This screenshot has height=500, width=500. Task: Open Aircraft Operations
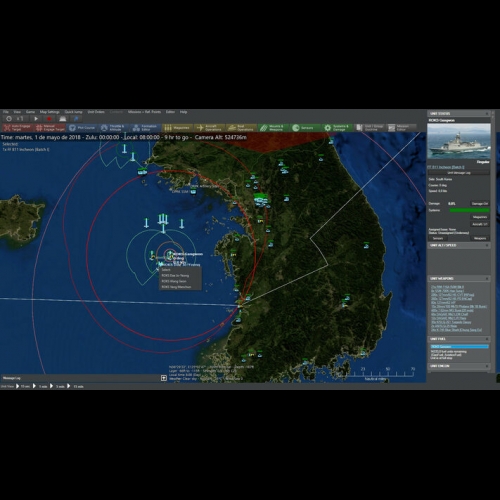pyautogui.click(x=209, y=128)
